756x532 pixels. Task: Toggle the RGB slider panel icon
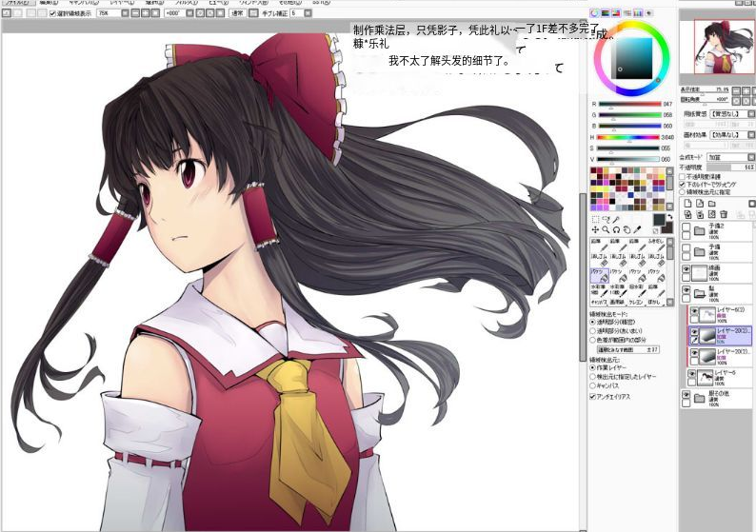[x=606, y=13]
